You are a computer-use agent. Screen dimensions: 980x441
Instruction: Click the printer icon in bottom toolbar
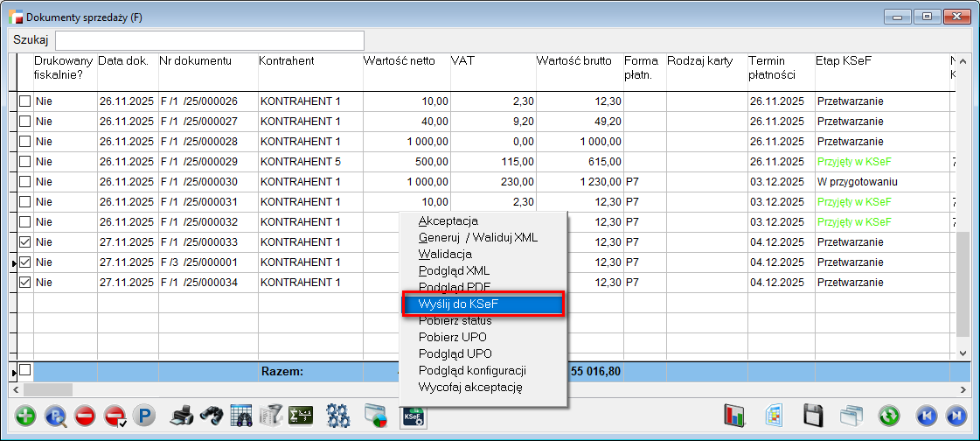[x=181, y=416]
